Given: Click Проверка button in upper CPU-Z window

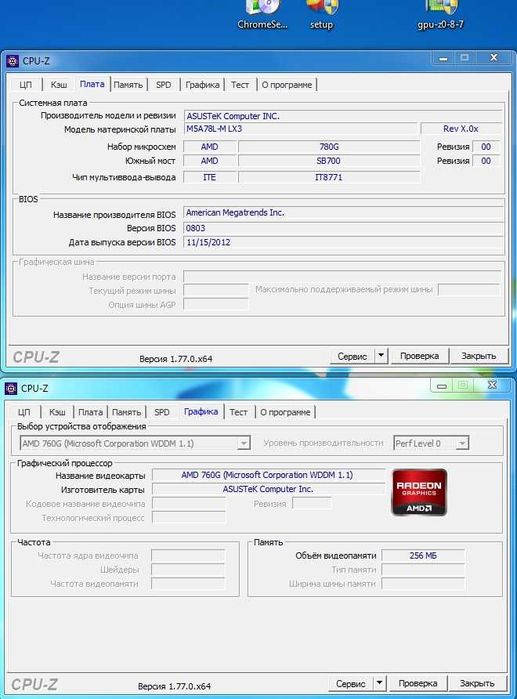Looking at the screenshot, I should [x=419, y=356].
